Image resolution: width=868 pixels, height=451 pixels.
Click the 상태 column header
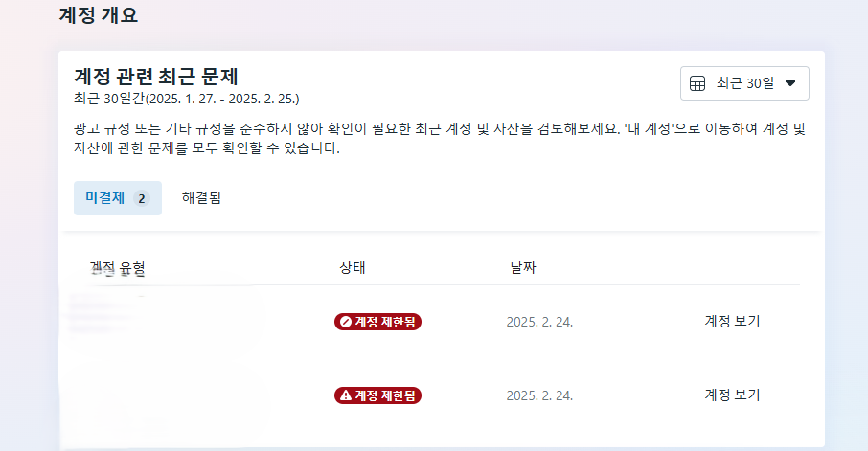pos(353,268)
